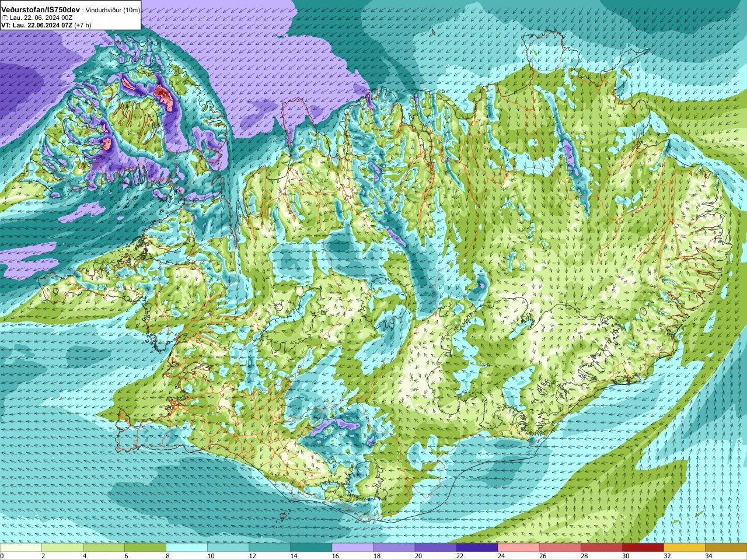
Task: Click the cyan 10–12 legend swatch
Action: coord(228,548)
